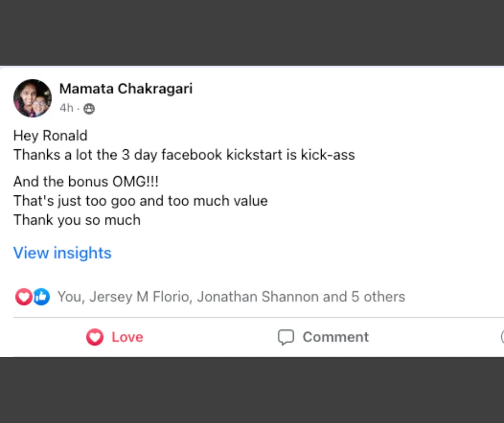Click the "Hey Ronald" greeting line
Viewport: 504px width, 423px height.
click(50, 136)
